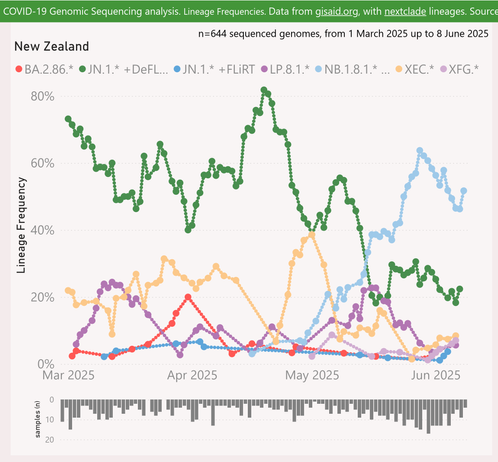Image resolution: width=498 pixels, height=462 pixels.
Task: Toggle the BA.2.86.* legend label
Action: [49, 69]
